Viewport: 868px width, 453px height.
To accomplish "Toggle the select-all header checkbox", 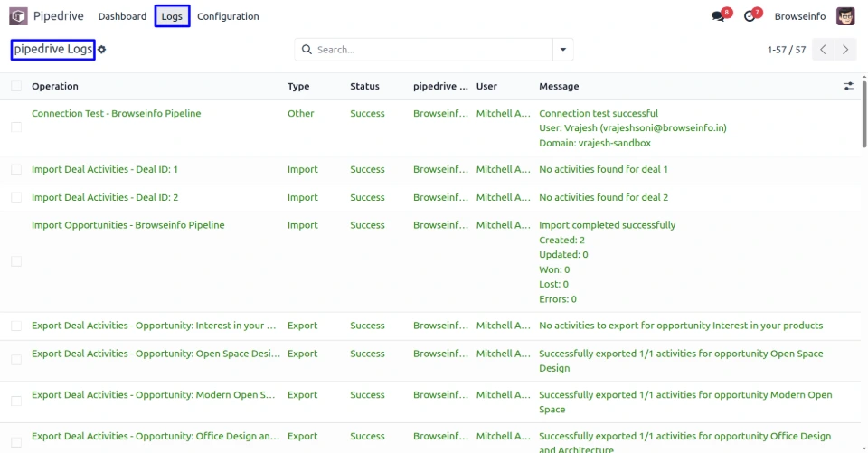I will (x=16, y=87).
